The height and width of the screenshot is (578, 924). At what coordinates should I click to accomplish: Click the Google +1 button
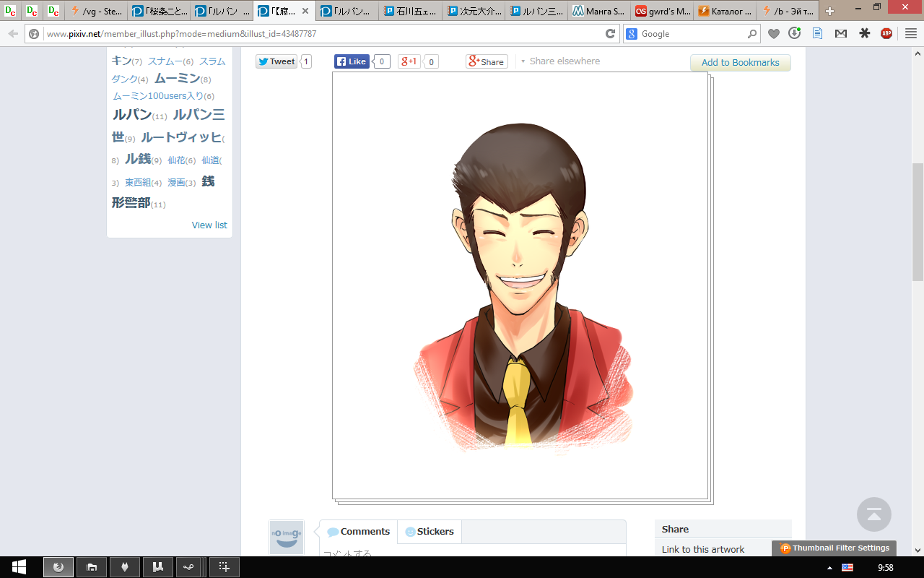click(409, 61)
